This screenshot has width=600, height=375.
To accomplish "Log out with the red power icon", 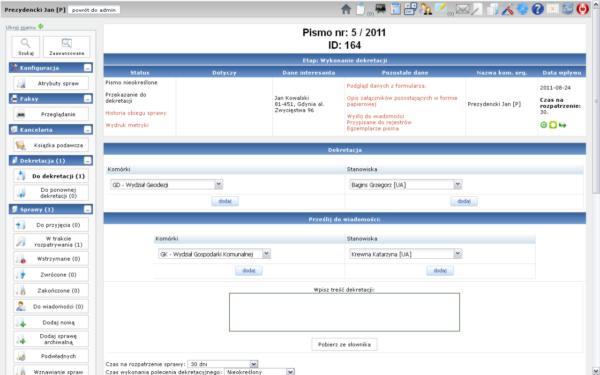I will point(583,9).
